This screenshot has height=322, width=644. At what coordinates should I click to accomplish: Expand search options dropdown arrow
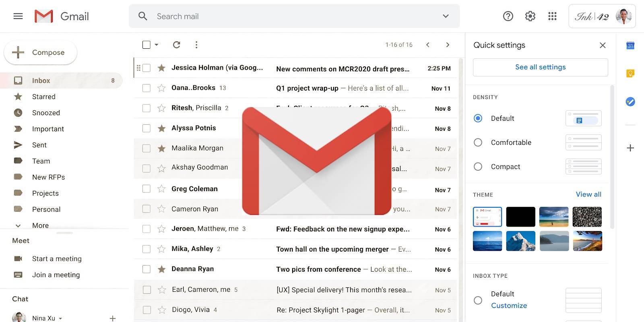click(446, 16)
